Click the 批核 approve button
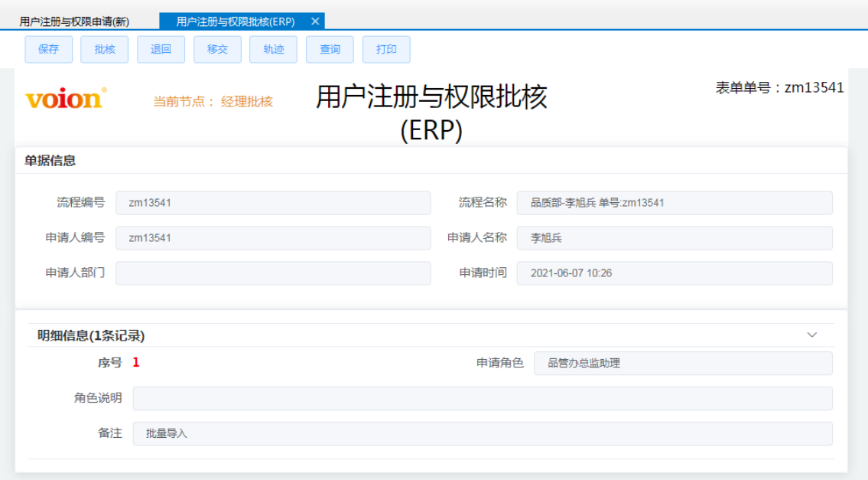The height and width of the screenshot is (480, 868). tap(105, 49)
